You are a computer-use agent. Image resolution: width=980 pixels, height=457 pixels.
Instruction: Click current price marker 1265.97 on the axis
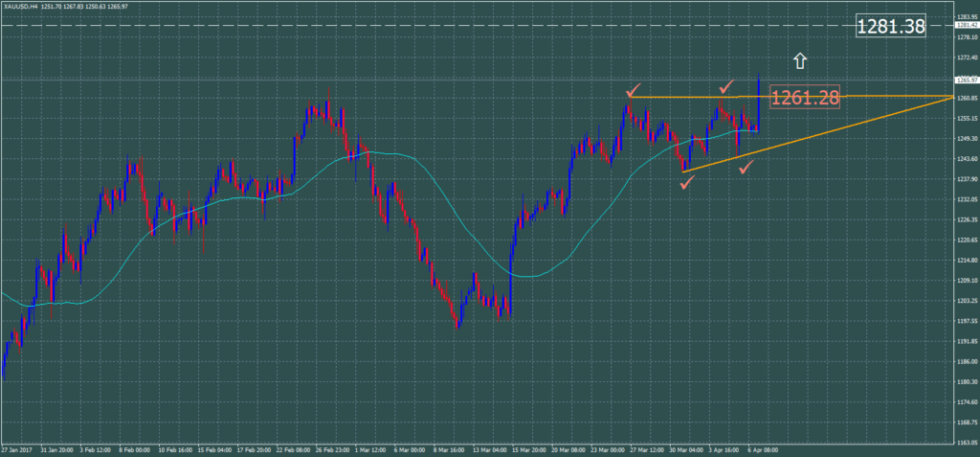click(x=966, y=80)
